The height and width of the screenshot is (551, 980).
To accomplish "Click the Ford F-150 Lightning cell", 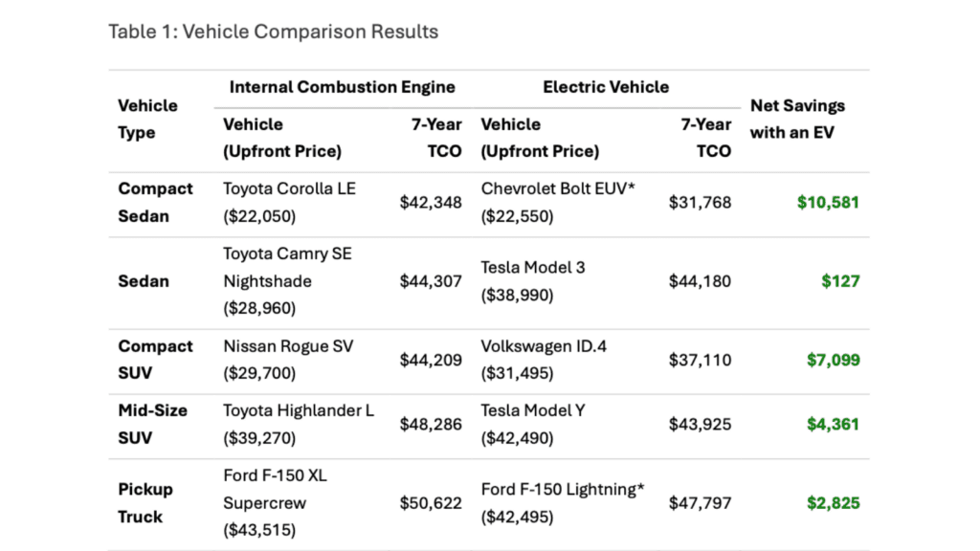I will point(563,503).
